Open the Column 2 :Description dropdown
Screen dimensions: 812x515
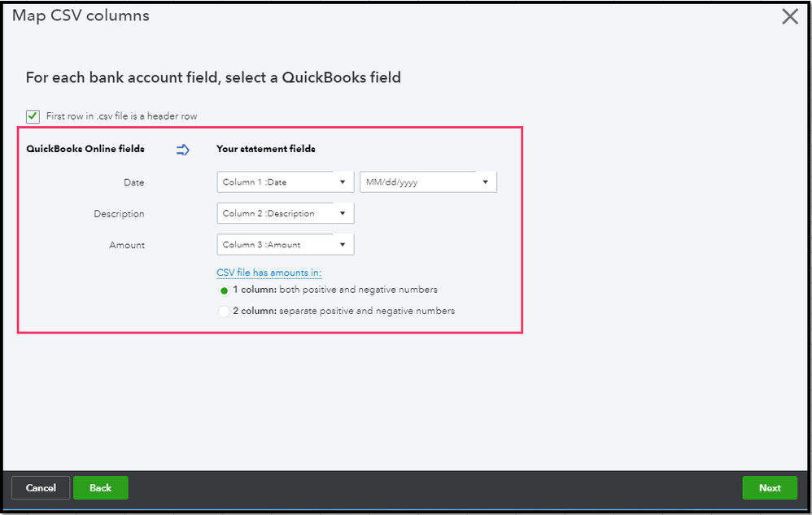coord(285,214)
